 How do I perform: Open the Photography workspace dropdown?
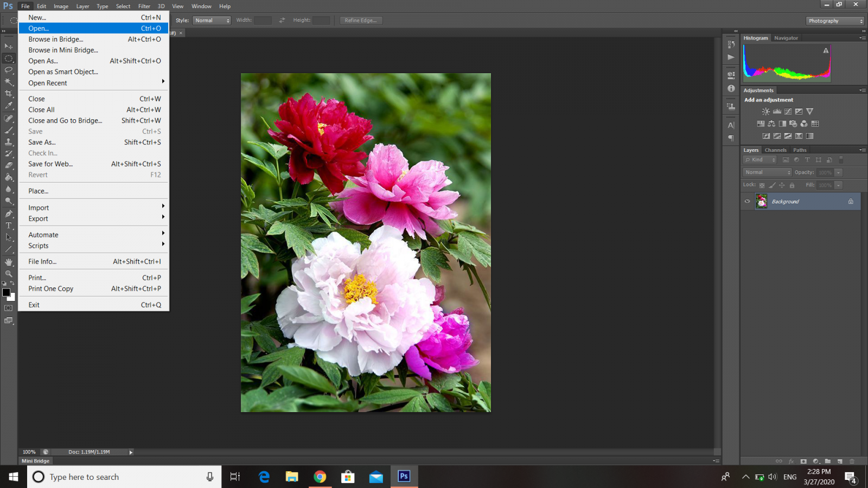tap(835, 21)
